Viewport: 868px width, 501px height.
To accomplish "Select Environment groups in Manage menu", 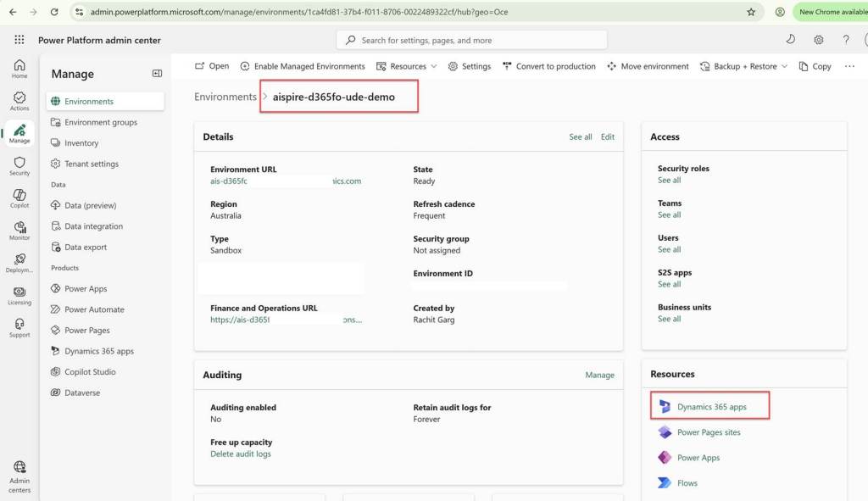I will tap(100, 122).
